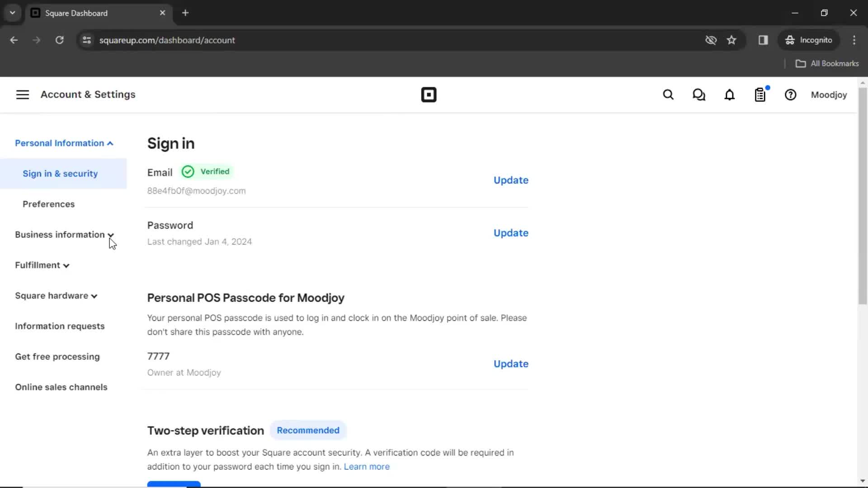Select Sign in & security menu item

pyautogui.click(x=60, y=174)
